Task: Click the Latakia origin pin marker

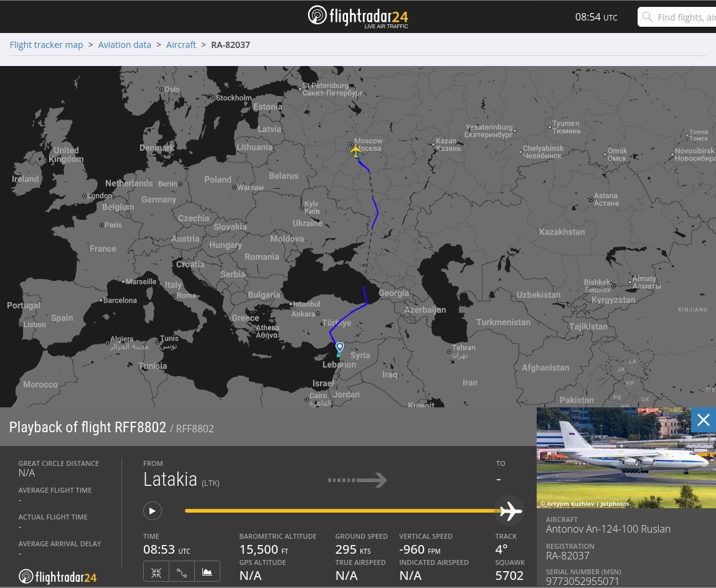Action: [x=340, y=347]
